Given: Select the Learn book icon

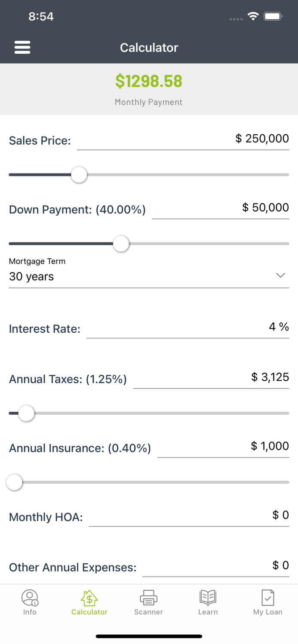Looking at the screenshot, I should [208, 598].
